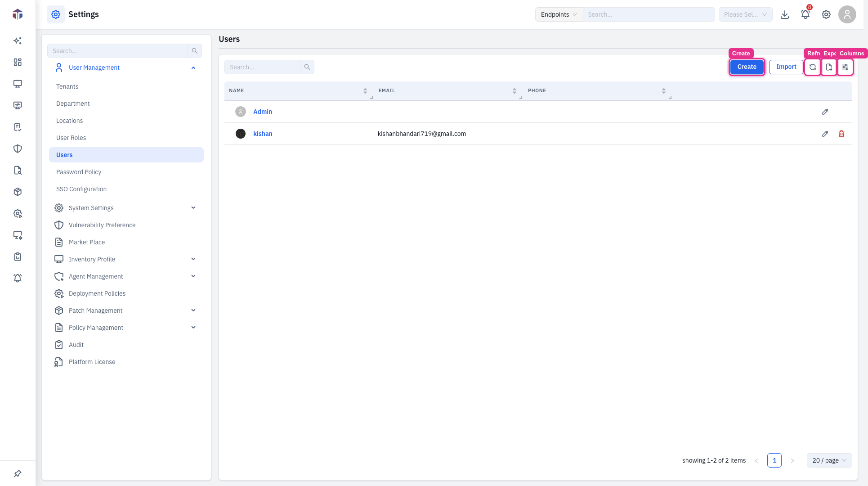Open Deployment Policies settings
Screen dimensions: 868x486
click(97, 293)
